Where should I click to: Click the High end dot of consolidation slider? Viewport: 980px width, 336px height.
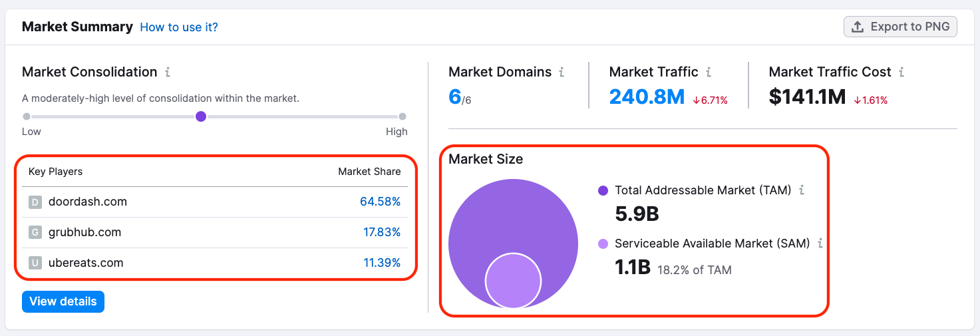(403, 116)
